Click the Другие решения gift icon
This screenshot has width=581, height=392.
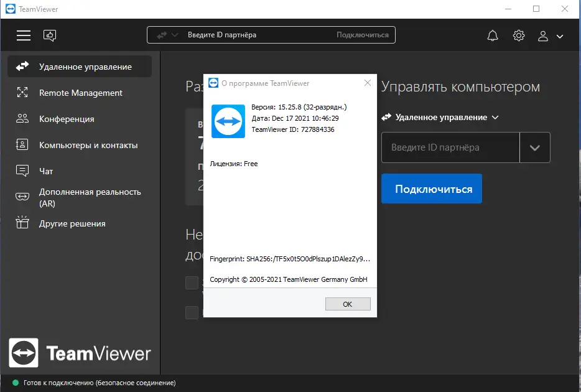point(22,223)
